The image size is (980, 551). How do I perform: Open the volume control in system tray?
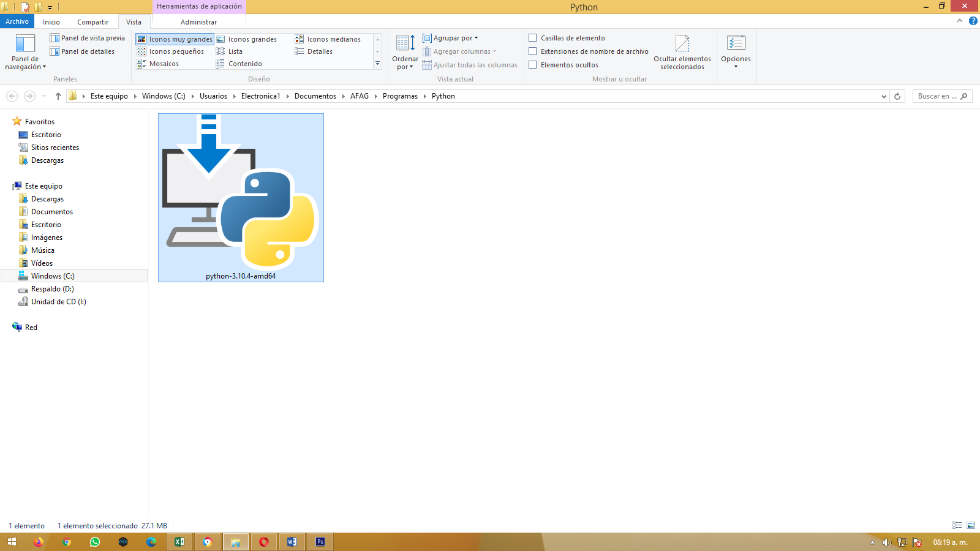pyautogui.click(x=886, y=542)
